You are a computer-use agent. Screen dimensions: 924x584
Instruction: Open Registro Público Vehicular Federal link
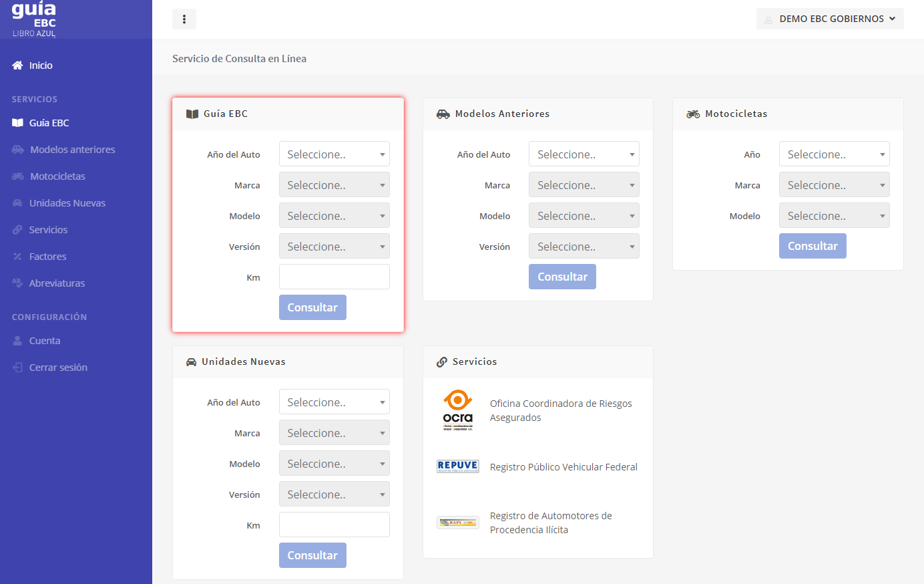563,467
